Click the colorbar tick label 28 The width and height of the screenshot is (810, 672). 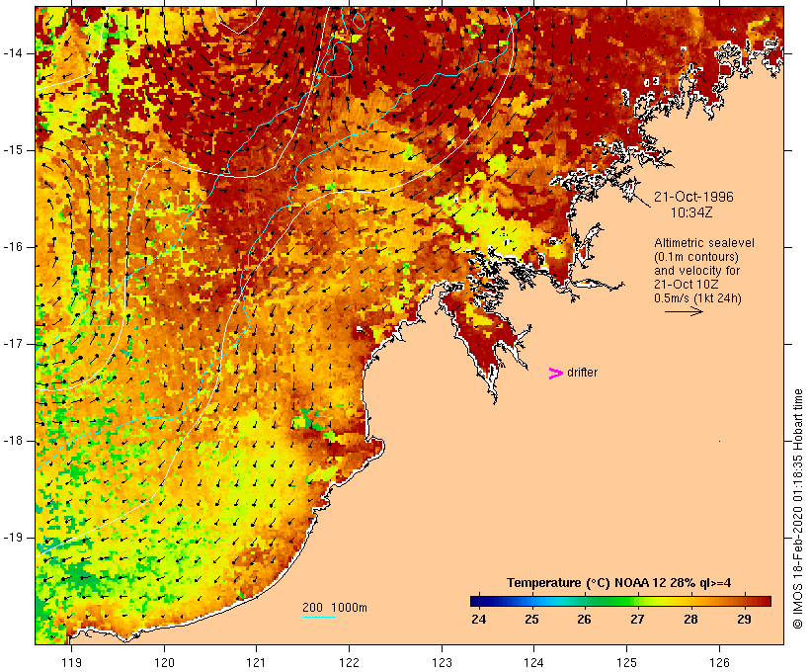point(690,619)
